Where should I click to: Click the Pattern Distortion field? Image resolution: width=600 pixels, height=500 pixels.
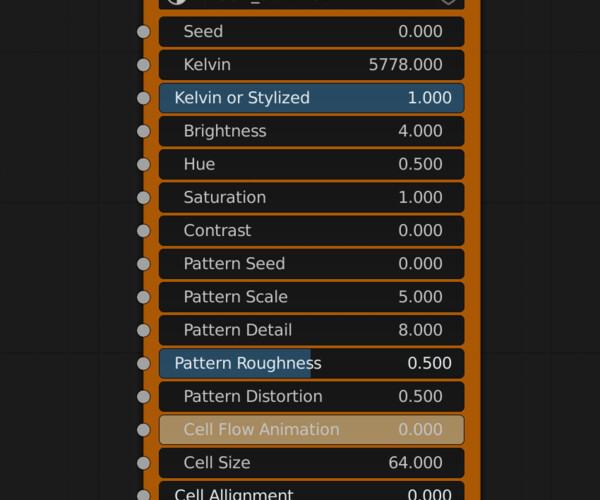311,397
